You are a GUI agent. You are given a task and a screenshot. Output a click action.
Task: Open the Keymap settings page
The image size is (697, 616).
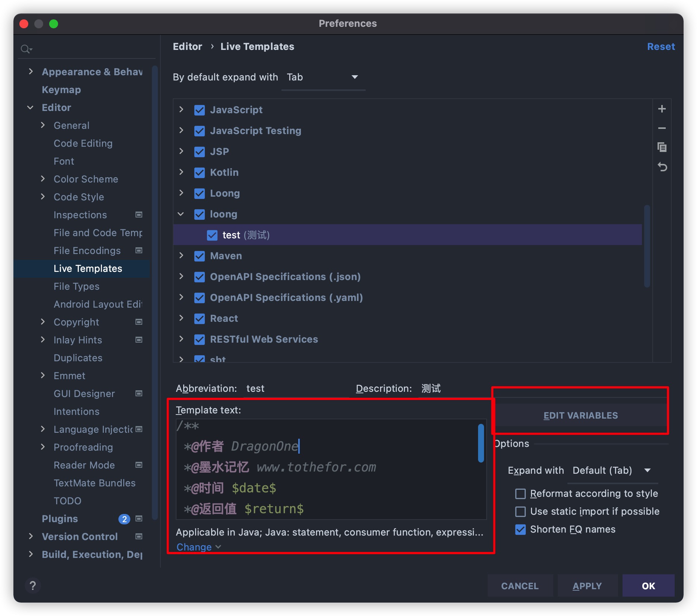(x=61, y=90)
